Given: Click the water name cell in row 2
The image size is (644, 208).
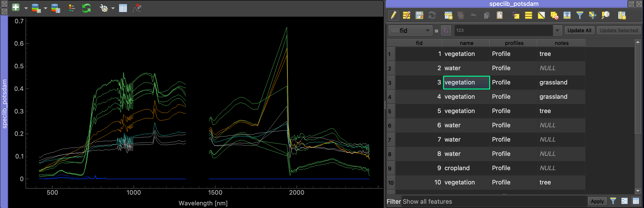Looking at the screenshot, I should [x=467, y=68].
